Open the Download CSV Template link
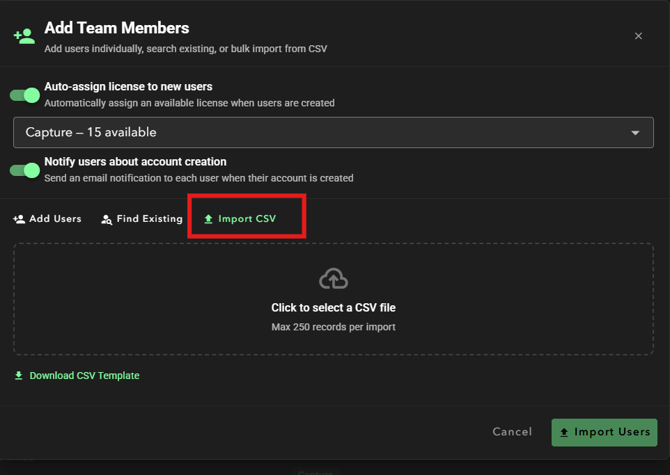Viewport: 670px width, 475px height. pyautogui.click(x=84, y=376)
